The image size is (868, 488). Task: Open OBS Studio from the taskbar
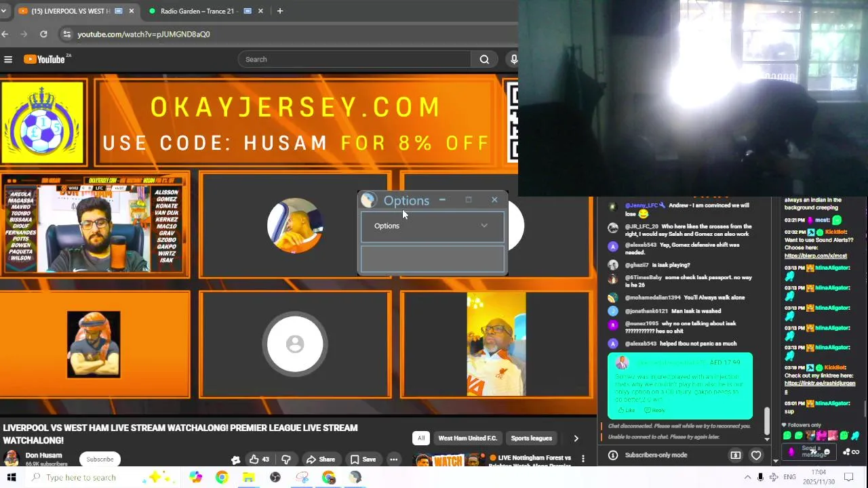tap(275, 477)
